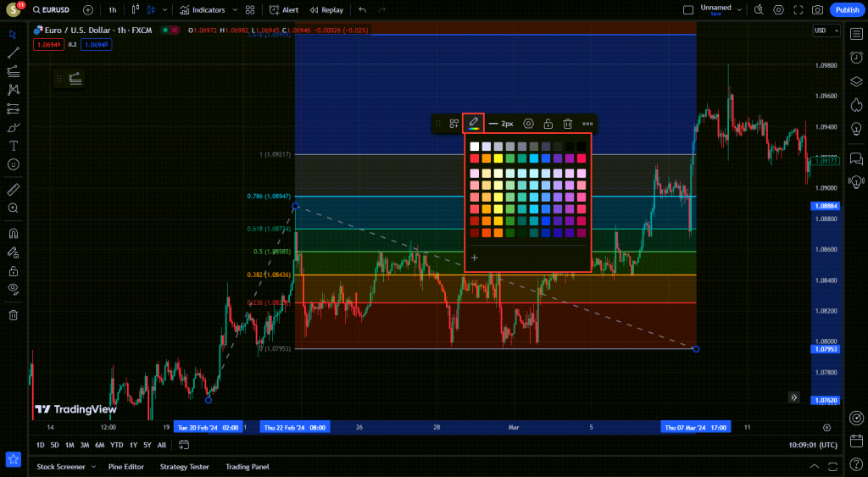This screenshot has width=868, height=477.
Task: Select the trend line drawing tool
Action: [14, 53]
